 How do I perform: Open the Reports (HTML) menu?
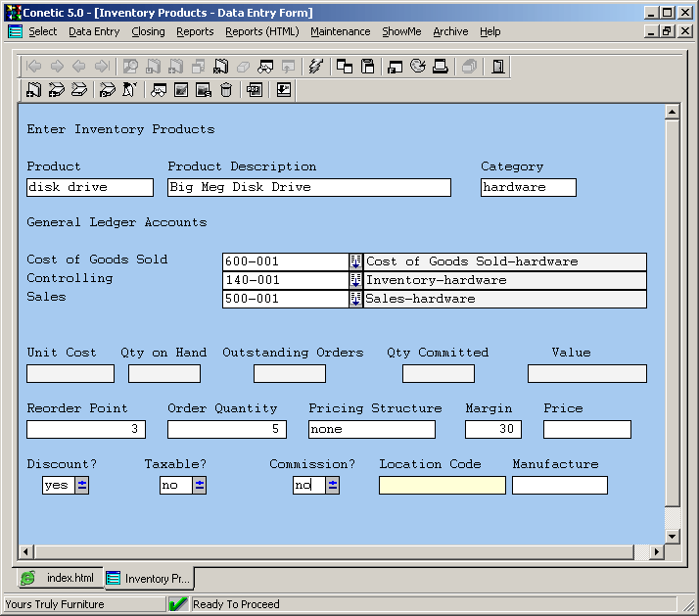point(261,31)
